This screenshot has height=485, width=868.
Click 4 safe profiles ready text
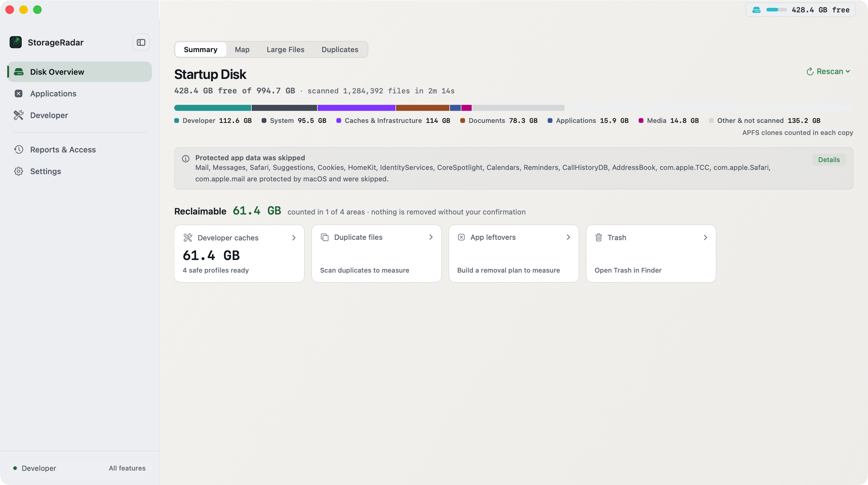(216, 270)
